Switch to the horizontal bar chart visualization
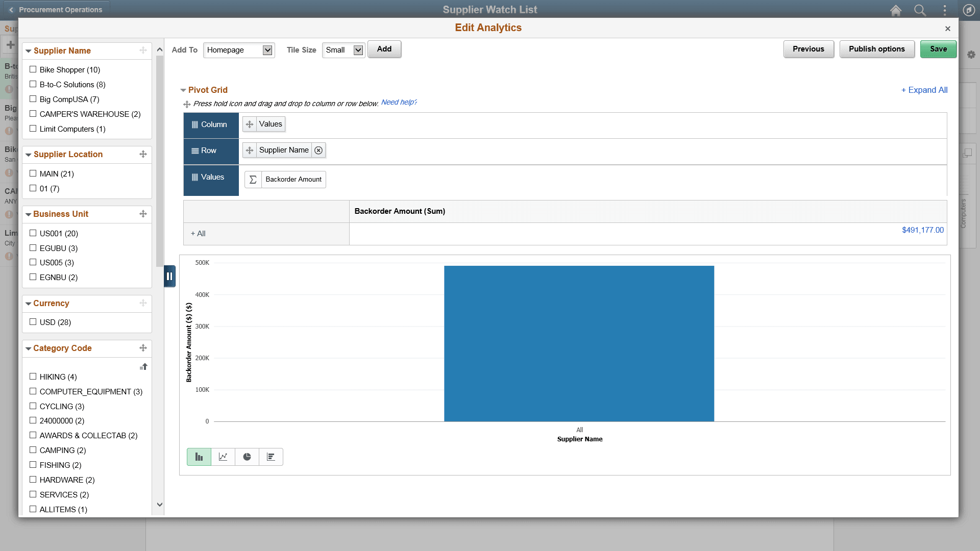Image resolution: width=980 pixels, height=551 pixels. coord(271,457)
